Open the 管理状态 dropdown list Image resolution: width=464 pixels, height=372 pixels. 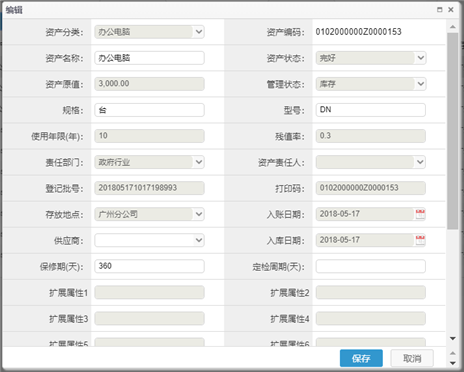pyautogui.click(x=421, y=84)
